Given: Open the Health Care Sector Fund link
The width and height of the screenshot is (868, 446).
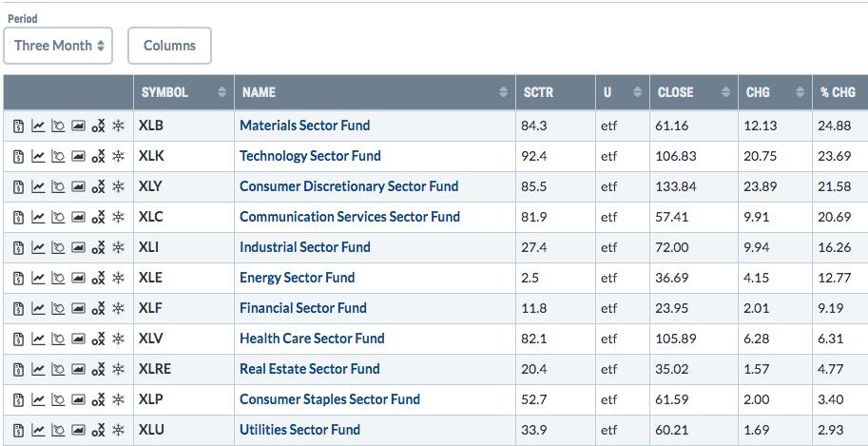Looking at the screenshot, I should pos(312,339).
